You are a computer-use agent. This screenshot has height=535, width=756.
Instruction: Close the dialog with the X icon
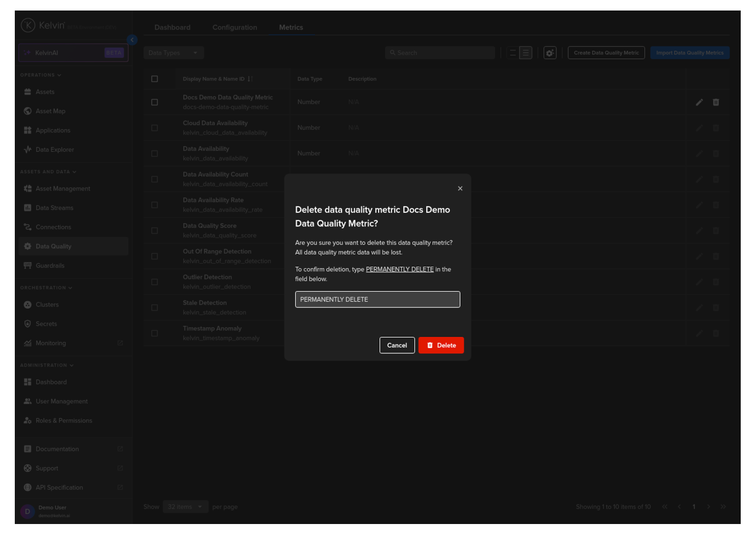[x=460, y=189]
